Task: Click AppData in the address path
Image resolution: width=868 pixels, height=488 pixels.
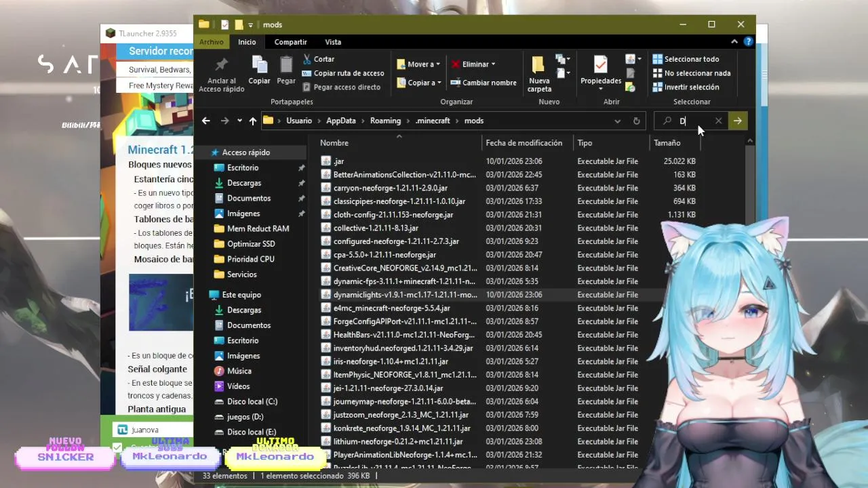Action: (x=340, y=121)
